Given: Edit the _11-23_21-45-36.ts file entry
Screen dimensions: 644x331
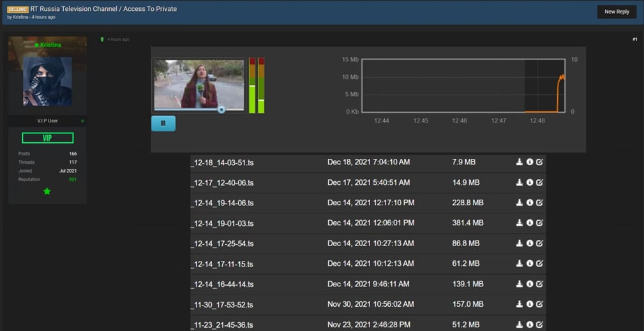Looking at the screenshot, I should (539, 325).
